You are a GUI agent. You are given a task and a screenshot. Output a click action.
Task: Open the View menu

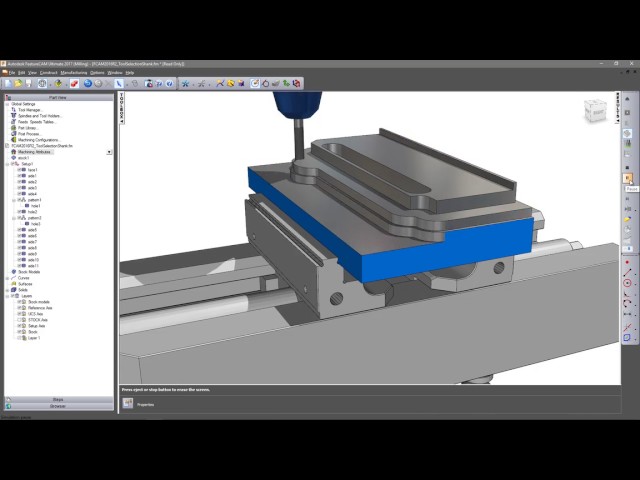[32, 73]
